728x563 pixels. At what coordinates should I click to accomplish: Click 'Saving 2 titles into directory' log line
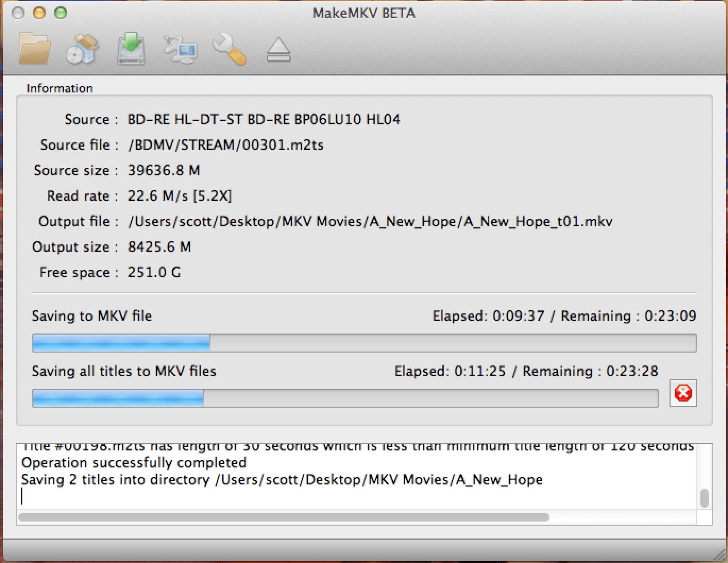coord(282,480)
